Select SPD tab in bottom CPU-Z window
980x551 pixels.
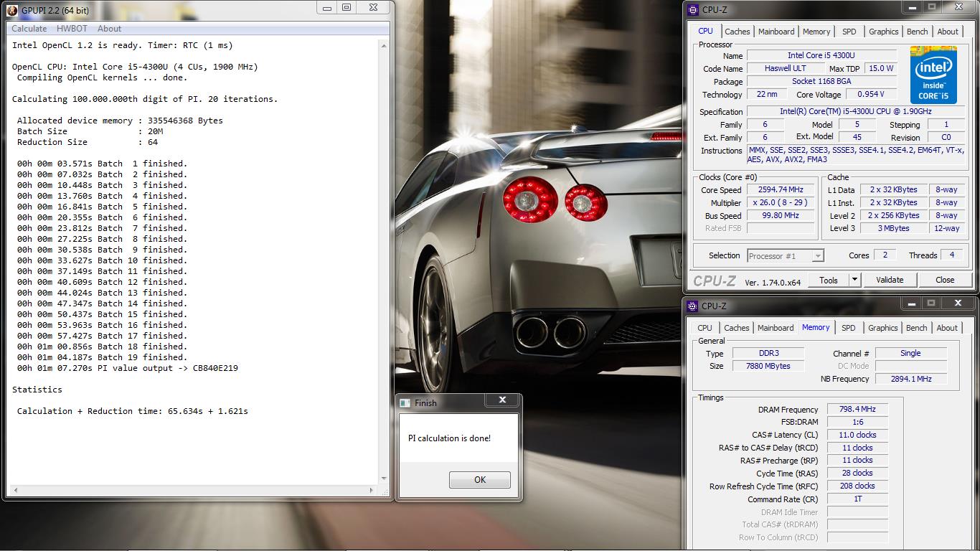849,328
